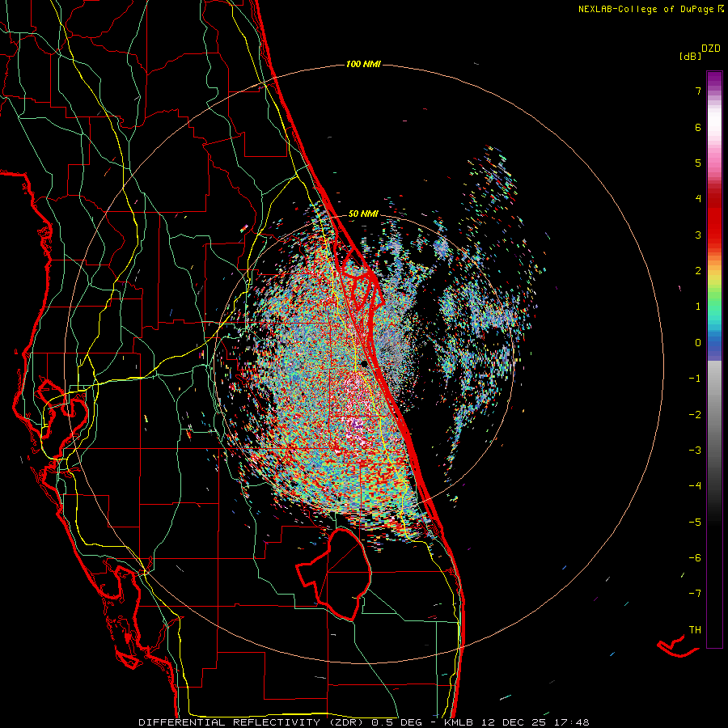Click the 100 NMI range ring label

point(363,64)
